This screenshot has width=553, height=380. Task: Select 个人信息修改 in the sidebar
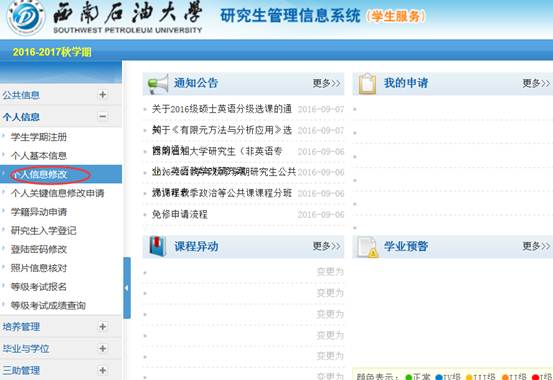tap(39, 174)
